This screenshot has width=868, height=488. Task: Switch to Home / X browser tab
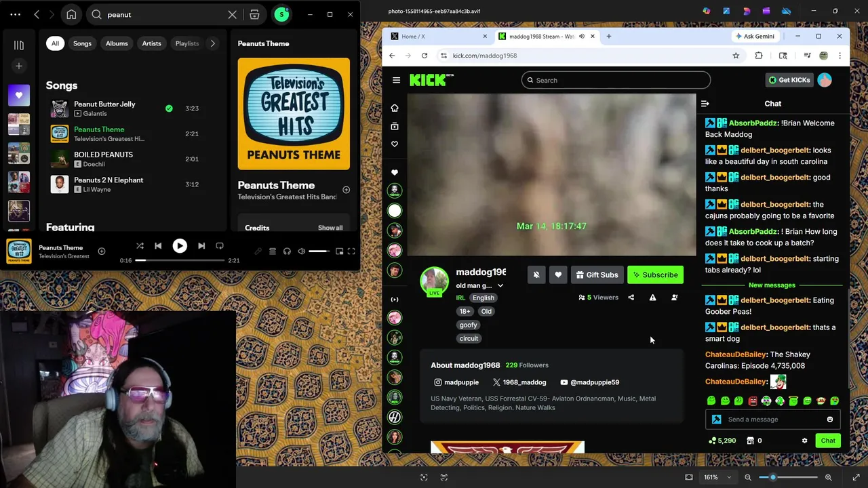[x=439, y=37]
